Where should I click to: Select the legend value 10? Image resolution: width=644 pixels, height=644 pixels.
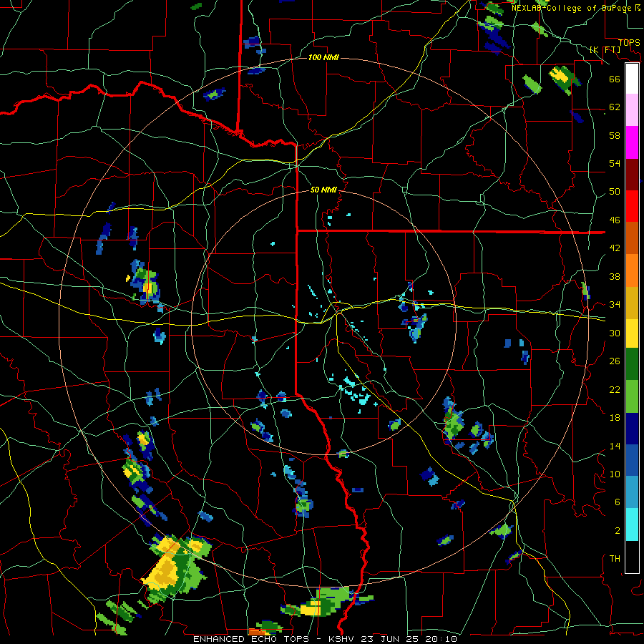click(x=615, y=474)
